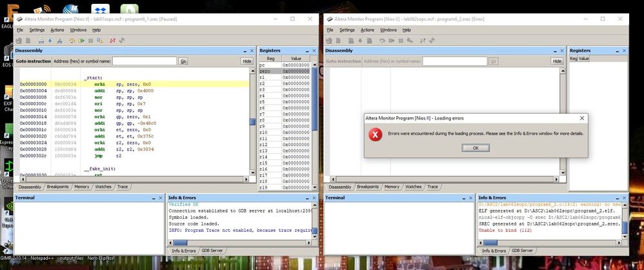Click red error icon in Loading errors dialog
The height and width of the screenshot is (270, 644).
click(x=375, y=134)
